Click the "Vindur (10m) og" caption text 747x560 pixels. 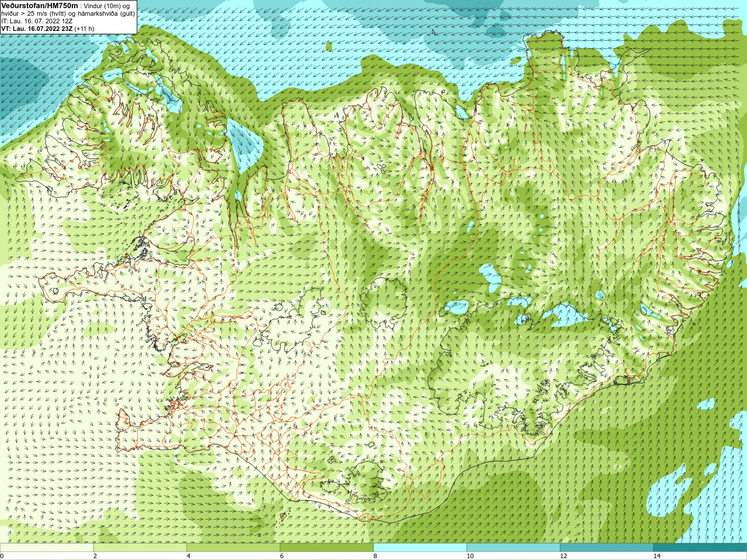pos(107,6)
